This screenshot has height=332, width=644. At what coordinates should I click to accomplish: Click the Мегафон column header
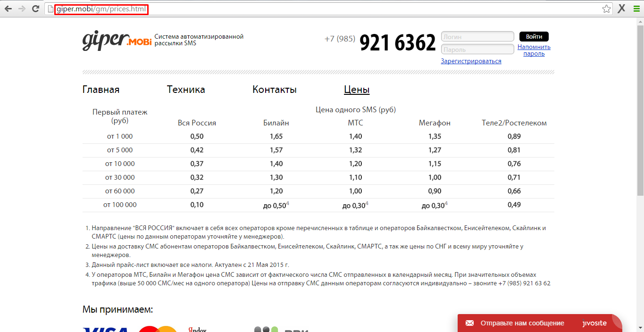tap(435, 123)
